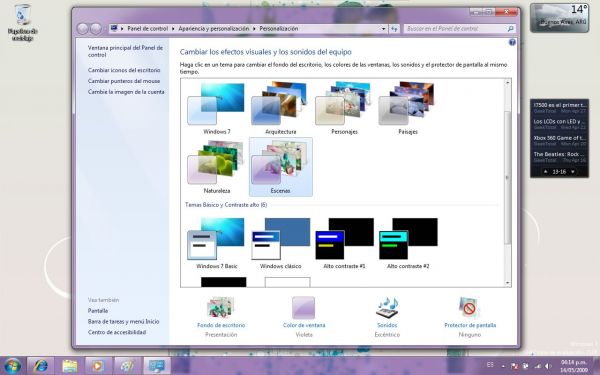This screenshot has width=600, height=375.
Task: Open Cambiar iconos del escritorio link
Action: (124, 70)
